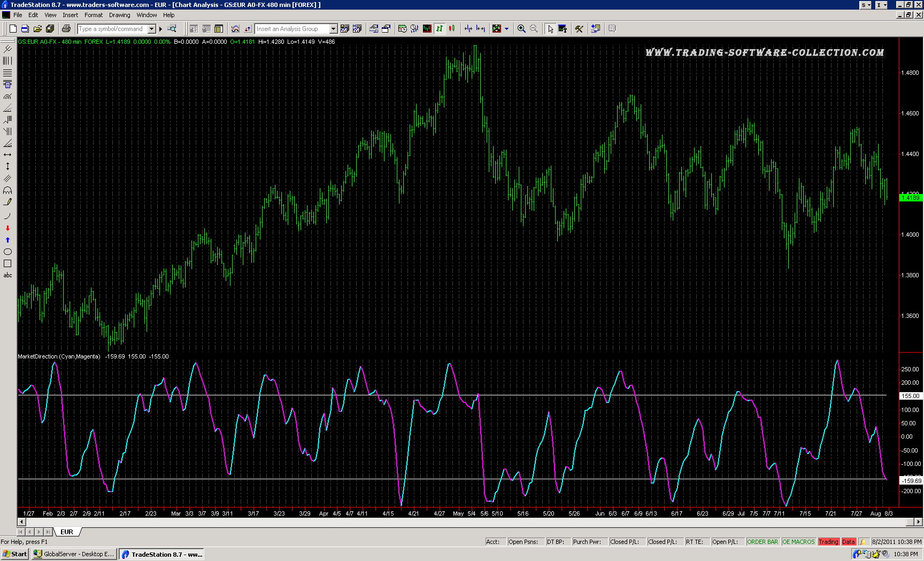
Task: Open the Format menu
Action: click(94, 15)
